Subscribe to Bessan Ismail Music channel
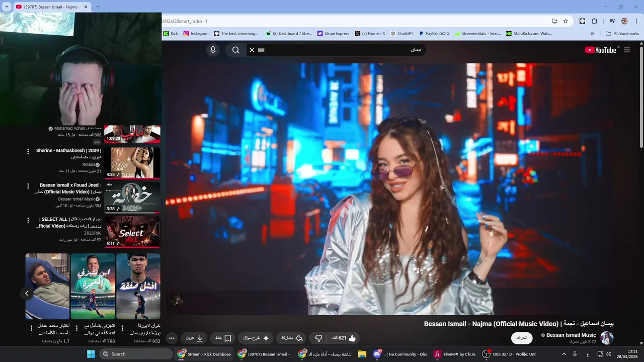This screenshot has width=644, height=362. tap(522, 338)
